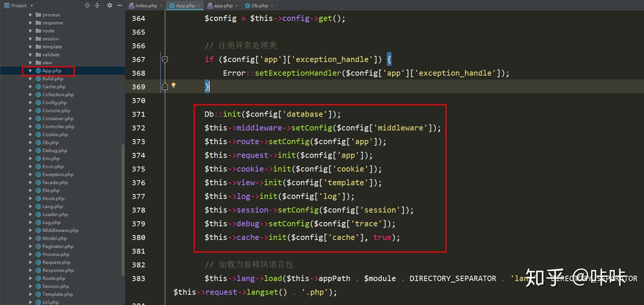Expand the view folder
This screenshot has width=644, height=305.
click(31, 63)
